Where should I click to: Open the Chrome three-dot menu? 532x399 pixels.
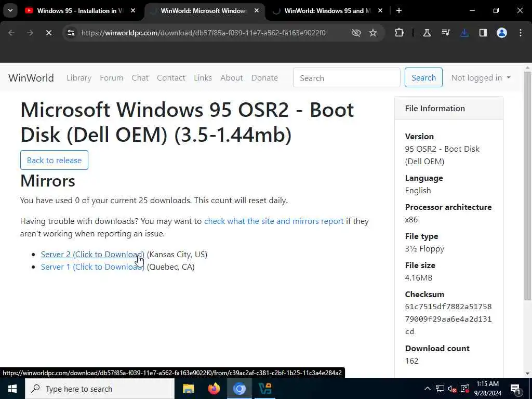click(x=521, y=33)
